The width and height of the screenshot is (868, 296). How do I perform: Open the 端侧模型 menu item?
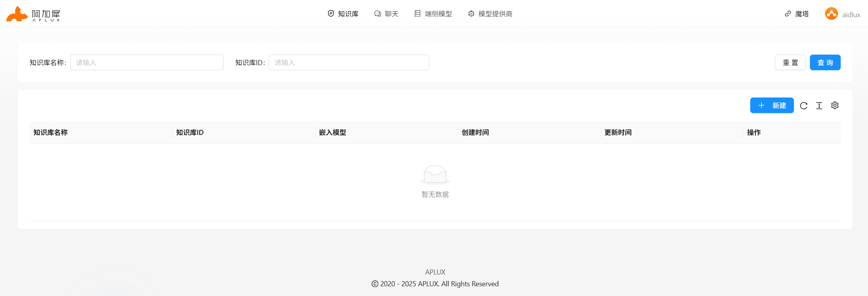click(433, 14)
